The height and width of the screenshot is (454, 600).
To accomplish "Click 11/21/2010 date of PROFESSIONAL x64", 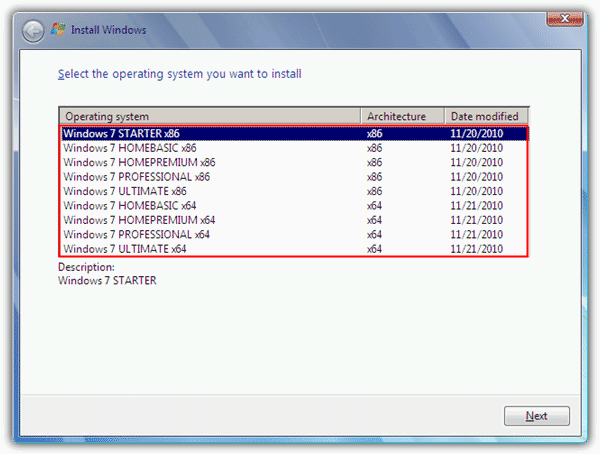I will point(476,235).
